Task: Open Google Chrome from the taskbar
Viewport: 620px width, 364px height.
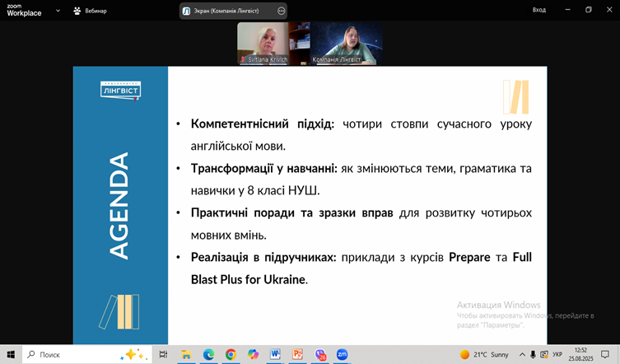Action: pos(231,354)
